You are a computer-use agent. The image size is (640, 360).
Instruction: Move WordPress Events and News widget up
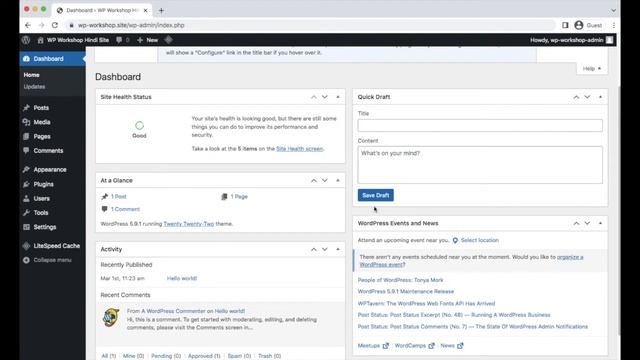pyautogui.click(x=576, y=224)
